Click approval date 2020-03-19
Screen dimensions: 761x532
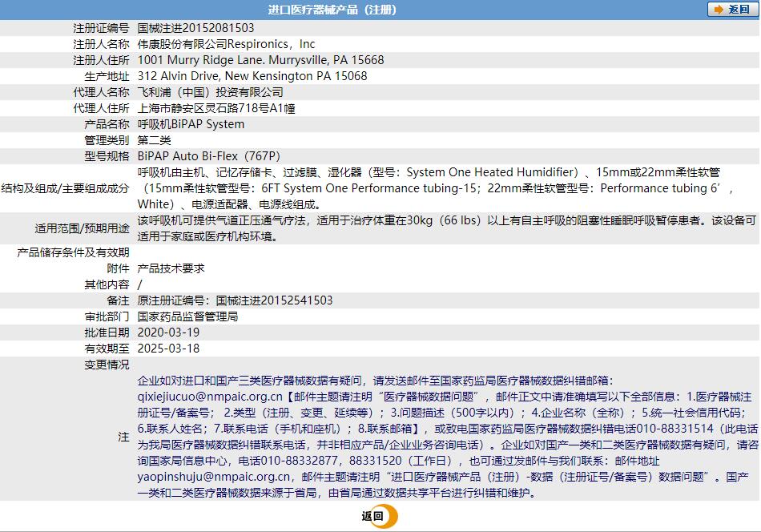[x=168, y=332]
